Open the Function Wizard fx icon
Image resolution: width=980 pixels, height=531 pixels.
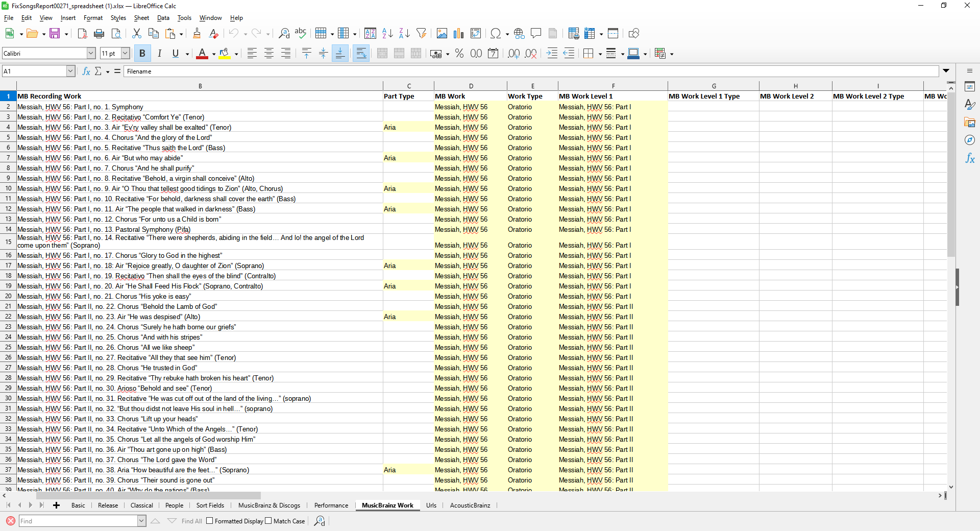pos(86,71)
